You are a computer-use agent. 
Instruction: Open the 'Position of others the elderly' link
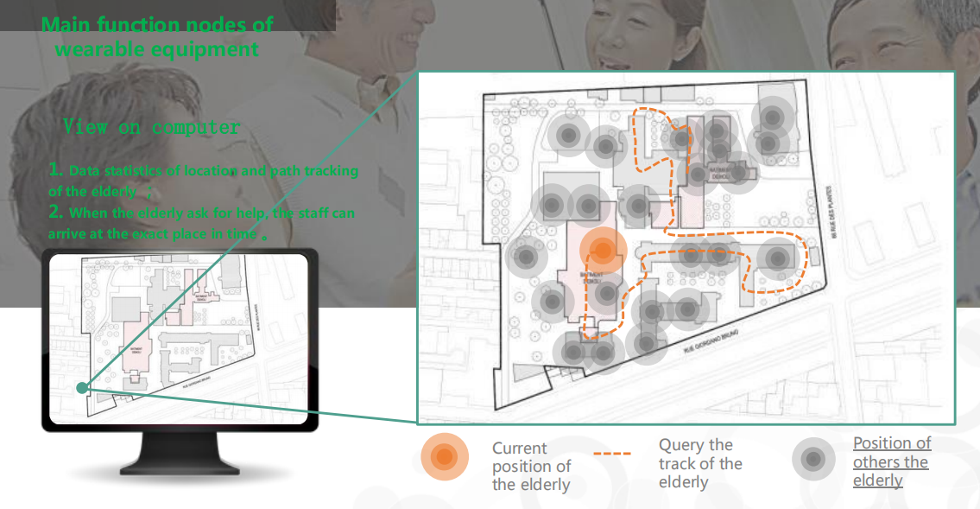(892, 461)
